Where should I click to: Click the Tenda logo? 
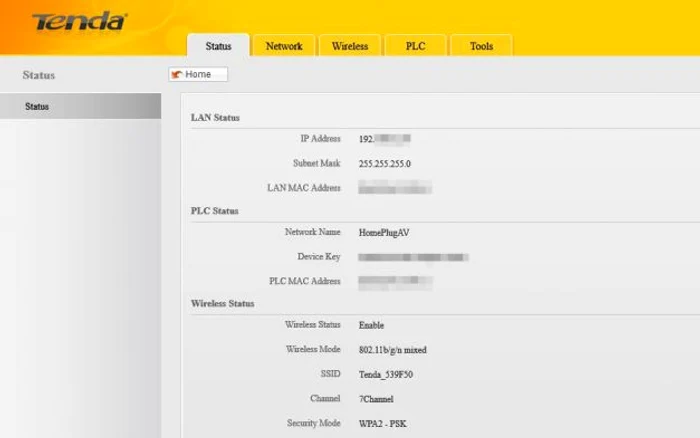(x=80, y=22)
